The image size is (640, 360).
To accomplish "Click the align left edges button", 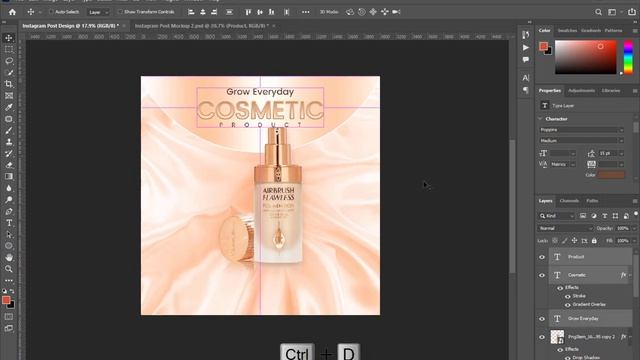I will pyautogui.click(x=191, y=12).
